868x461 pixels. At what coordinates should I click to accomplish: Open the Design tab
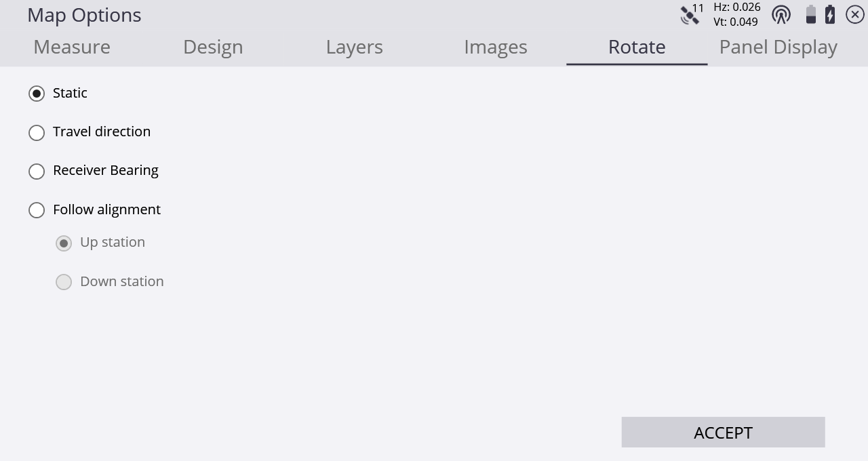(x=213, y=47)
